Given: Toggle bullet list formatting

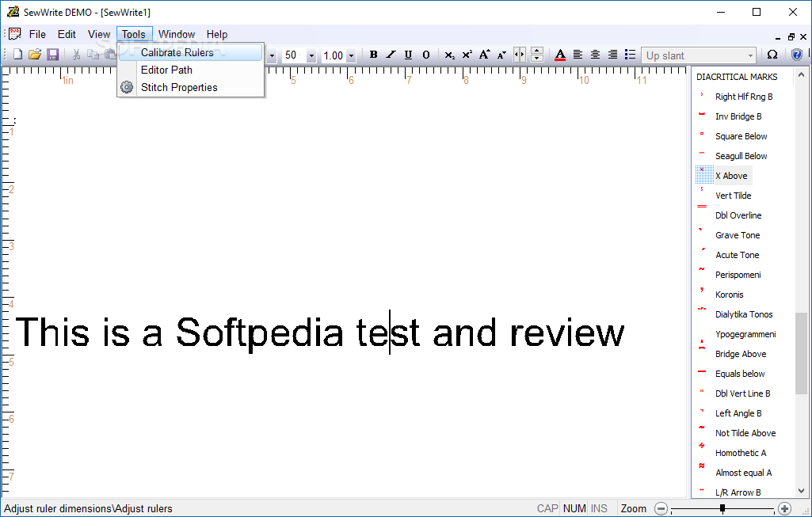Looking at the screenshot, I should pyautogui.click(x=630, y=55).
